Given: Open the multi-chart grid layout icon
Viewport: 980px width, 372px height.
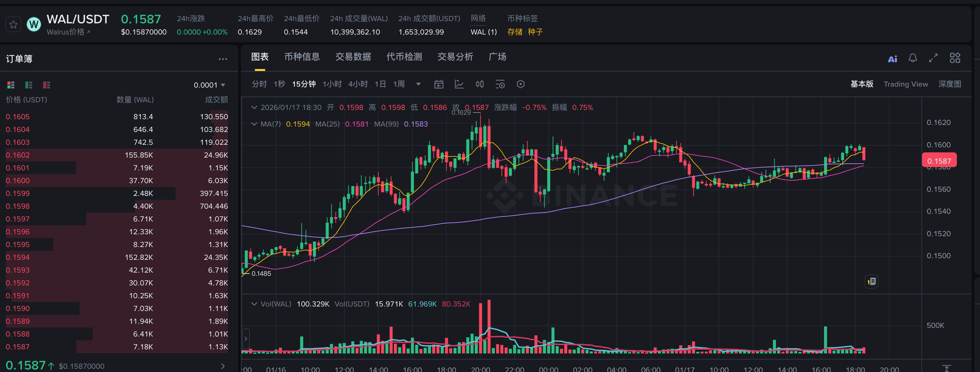Looking at the screenshot, I should point(954,58).
